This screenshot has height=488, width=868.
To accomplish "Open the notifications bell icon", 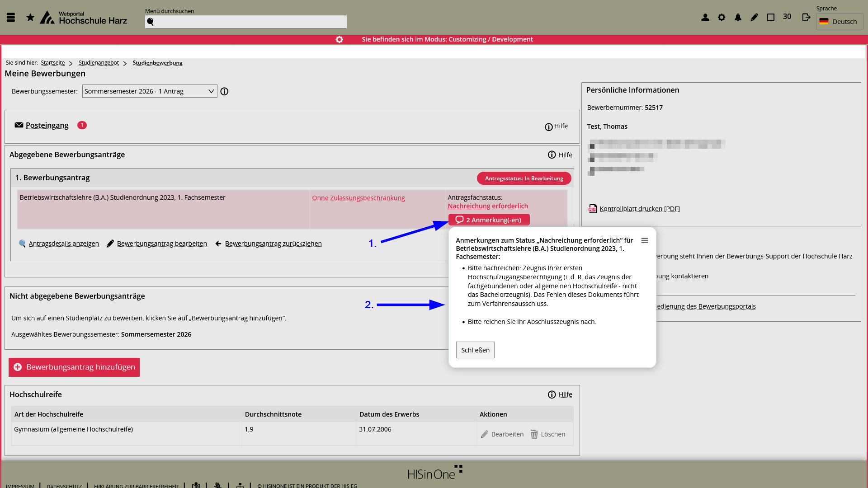I will pyautogui.click(x=738, y=17).
